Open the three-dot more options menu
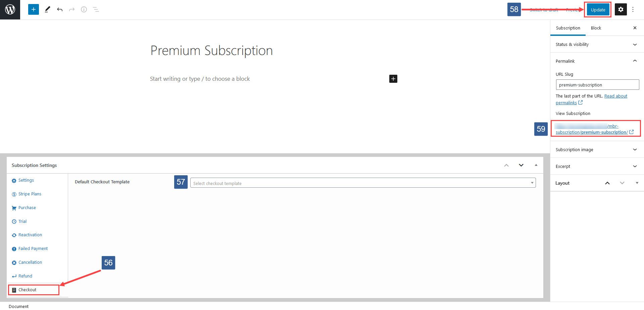Screen dimensions: 644x310 coord(633,9)
